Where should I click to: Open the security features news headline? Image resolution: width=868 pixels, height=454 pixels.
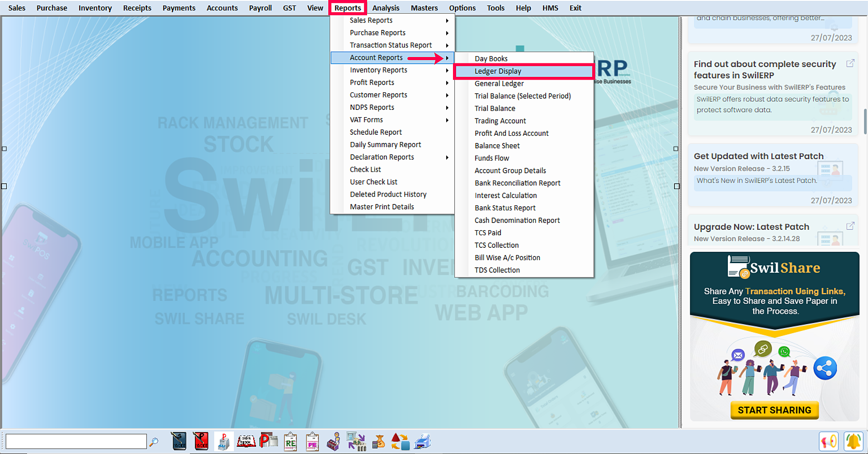click(765, 70)
